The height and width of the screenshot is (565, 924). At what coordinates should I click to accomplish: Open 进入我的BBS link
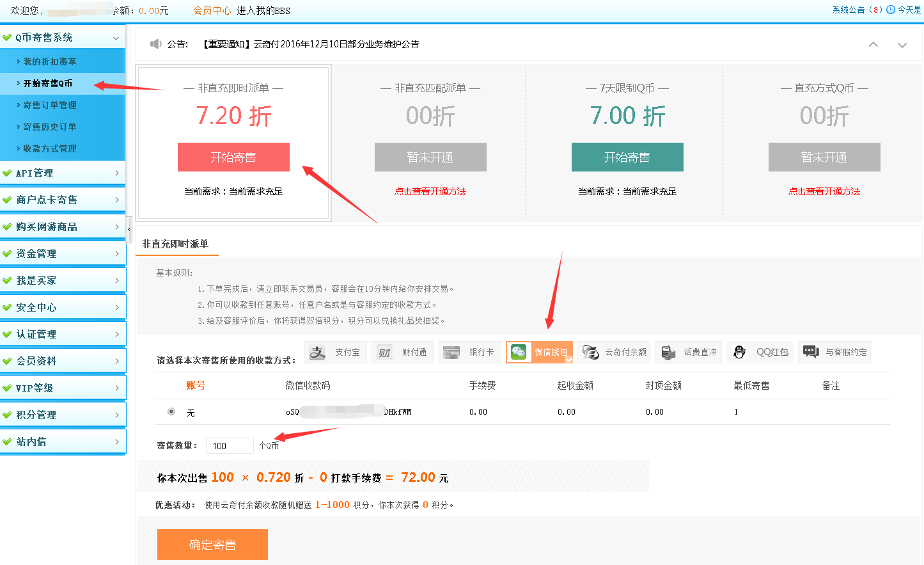coord(263,10)
